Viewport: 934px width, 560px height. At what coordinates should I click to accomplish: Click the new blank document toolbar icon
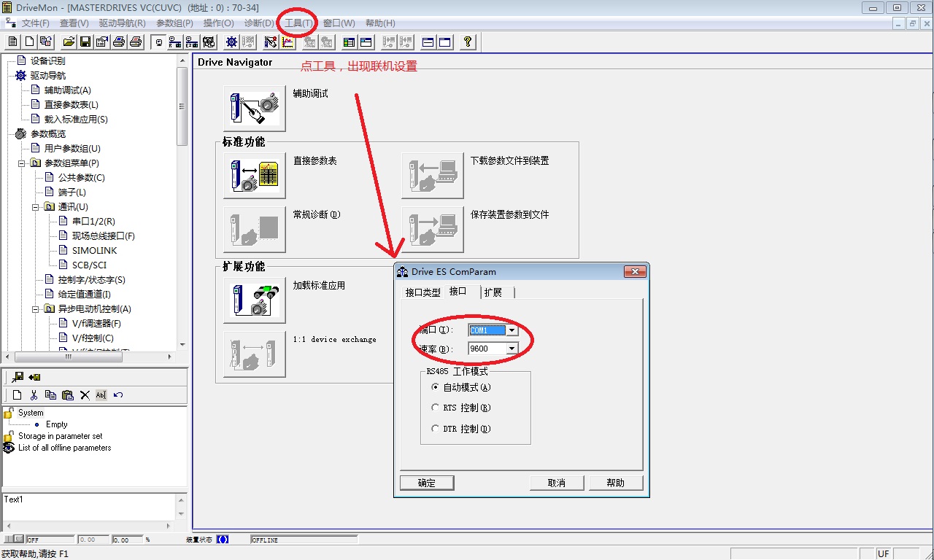coord(29,42)
